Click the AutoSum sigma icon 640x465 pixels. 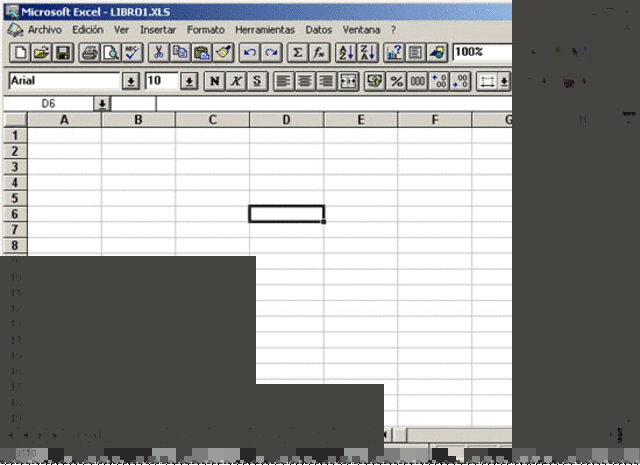point(298,53)
